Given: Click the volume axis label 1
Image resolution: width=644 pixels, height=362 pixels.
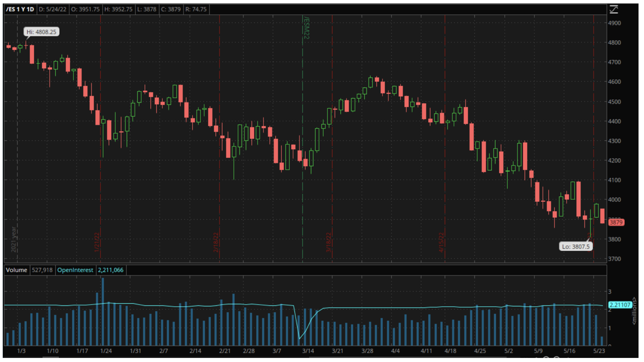Looking at the screenshot, I should point(610,328).
